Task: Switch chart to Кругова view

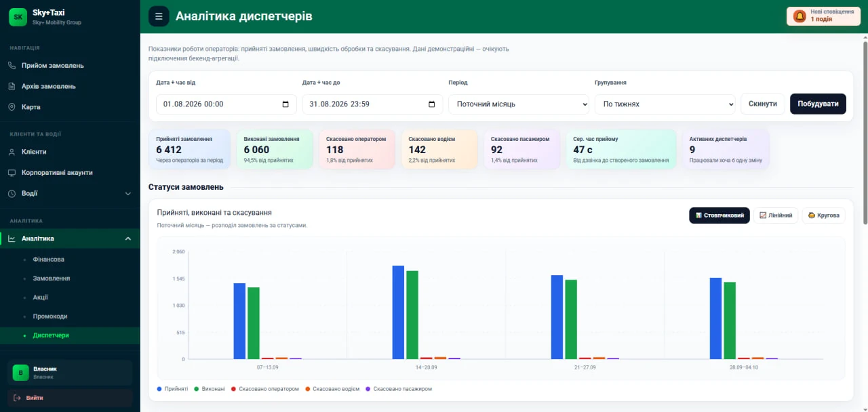Action: (824, 215)
